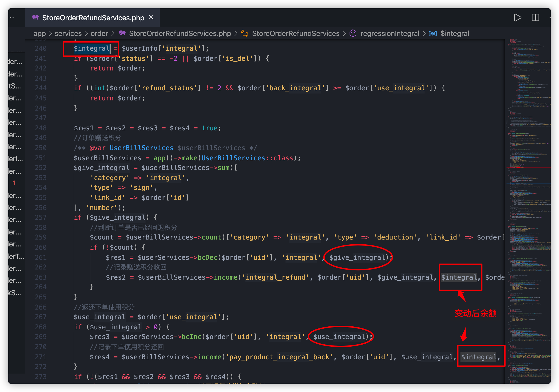The width and height of the screenshot is (559, 392).
Task: Click the class symbol icon in breadcrumb
Action: click(x=245, y=33)
